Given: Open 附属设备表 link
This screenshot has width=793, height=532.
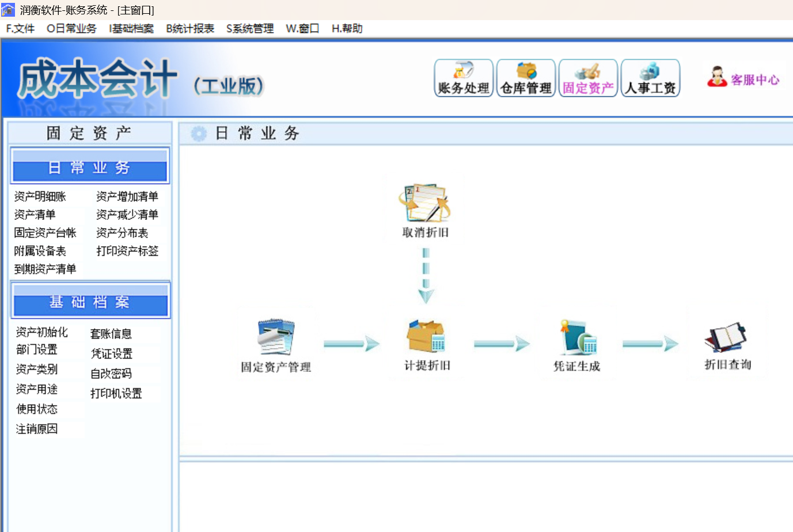Looking at the screenshot, I should pos(40,251).
